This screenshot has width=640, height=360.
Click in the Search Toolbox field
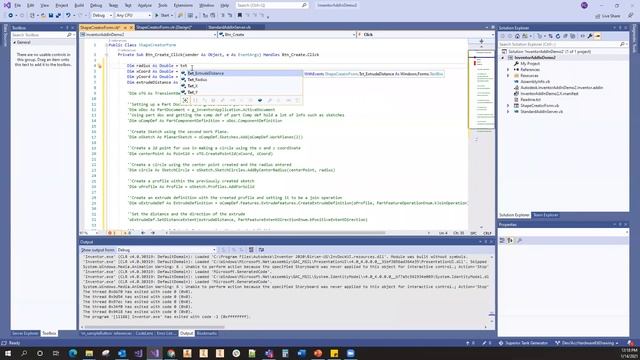43,35
